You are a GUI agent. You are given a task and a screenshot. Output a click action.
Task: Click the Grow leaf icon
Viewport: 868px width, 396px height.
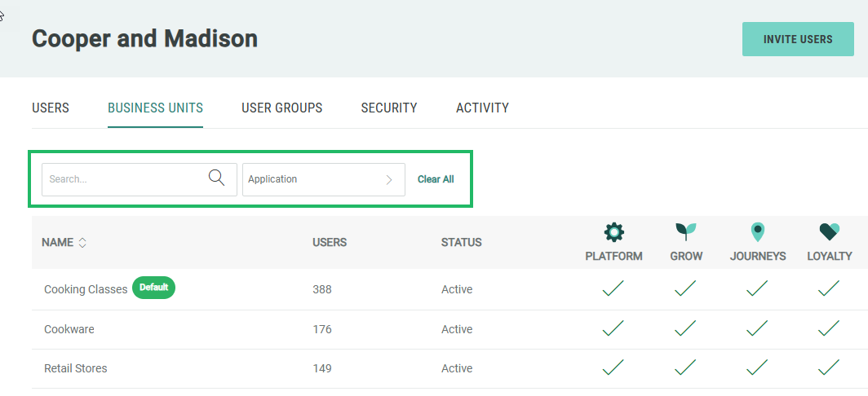pos(685,232)
